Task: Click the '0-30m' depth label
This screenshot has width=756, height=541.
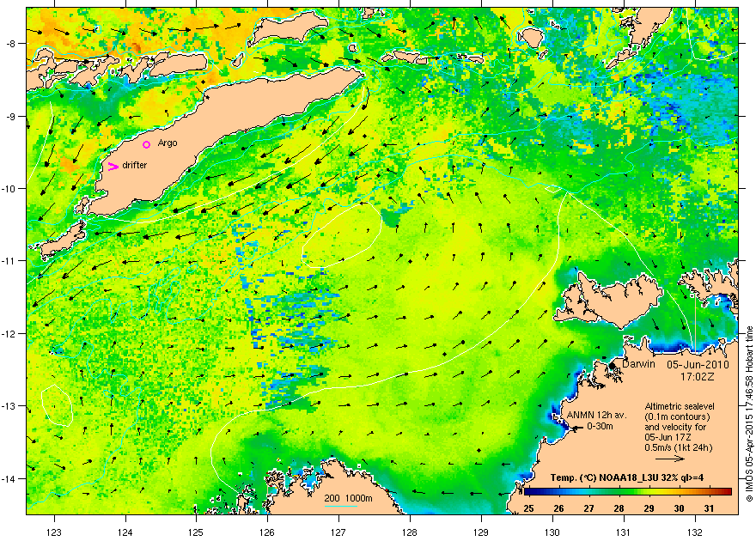Action: point(600,426)
